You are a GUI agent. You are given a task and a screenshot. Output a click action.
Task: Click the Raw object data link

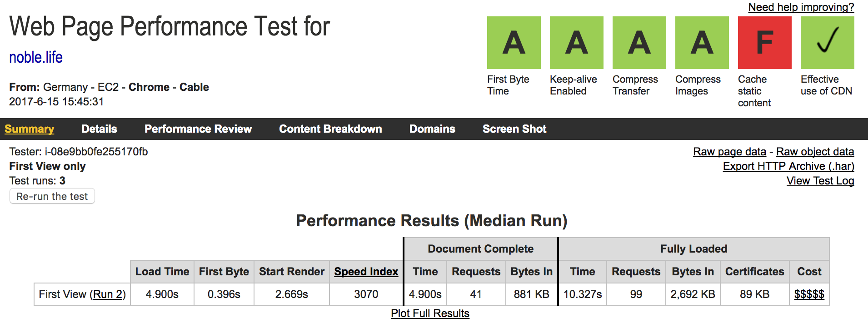[815, 152]
